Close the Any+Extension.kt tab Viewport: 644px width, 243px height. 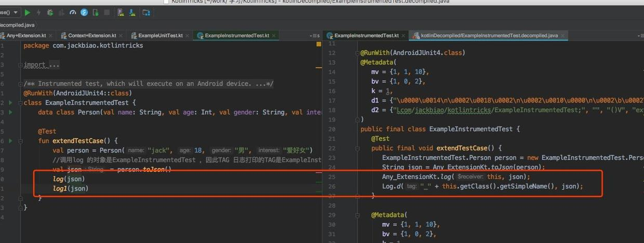click(50, 36)
